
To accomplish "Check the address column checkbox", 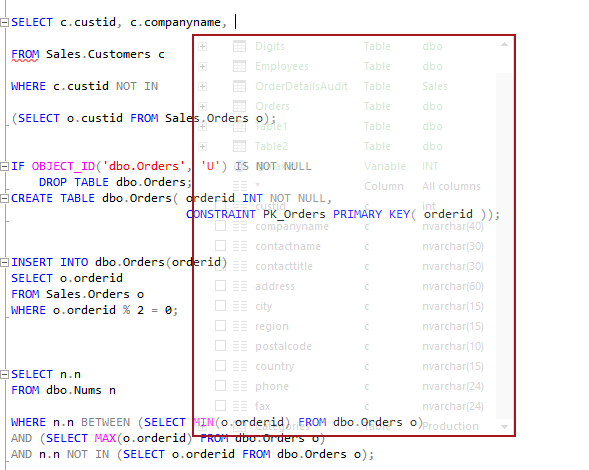I will coord(220,286).
